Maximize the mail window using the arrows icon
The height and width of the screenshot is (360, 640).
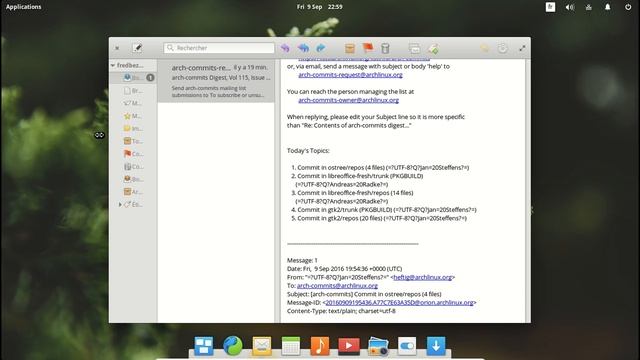(x=522, y=48)
